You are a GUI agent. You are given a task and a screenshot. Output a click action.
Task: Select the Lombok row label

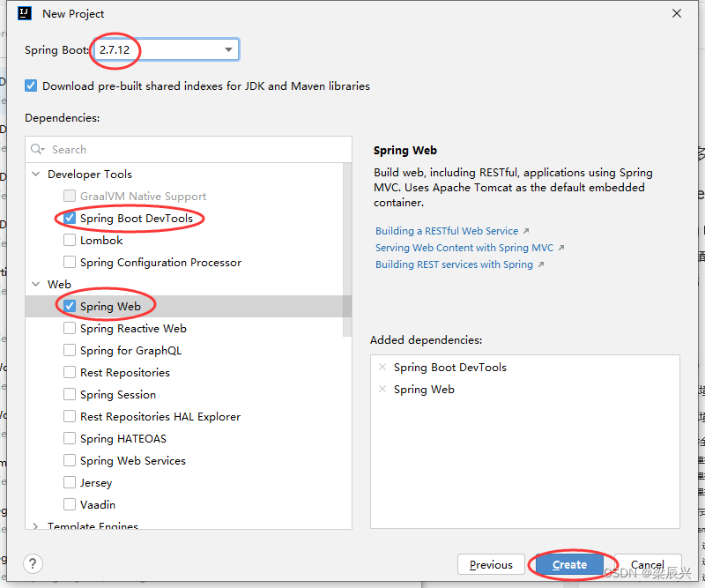pos(101,241)
